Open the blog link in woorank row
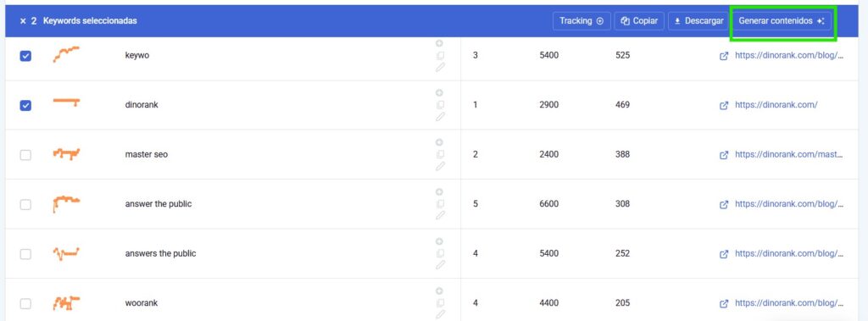 tap(789, 302)
